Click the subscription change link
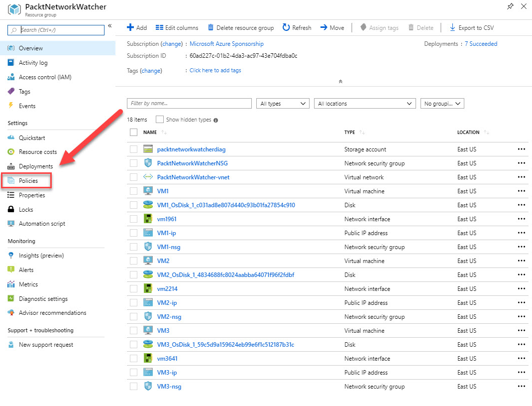Image resolution: width=532 pixels, height=406 pixels. [172, 44]
